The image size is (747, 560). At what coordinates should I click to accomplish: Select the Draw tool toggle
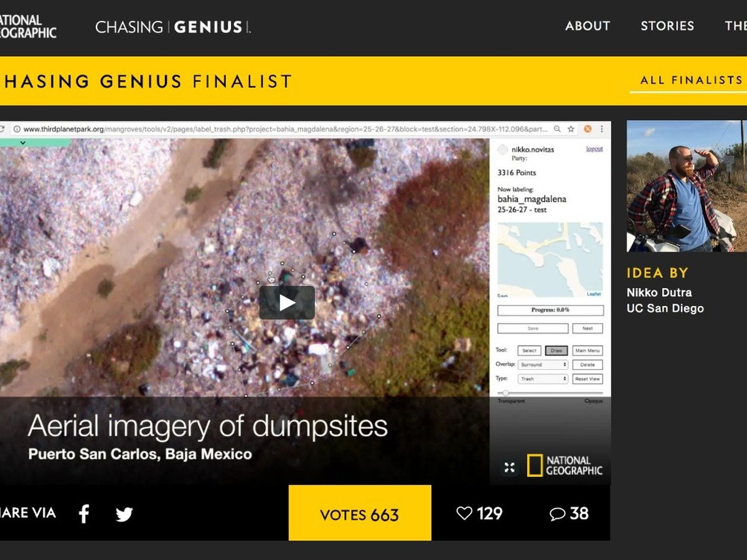click(x=556, y=351)
